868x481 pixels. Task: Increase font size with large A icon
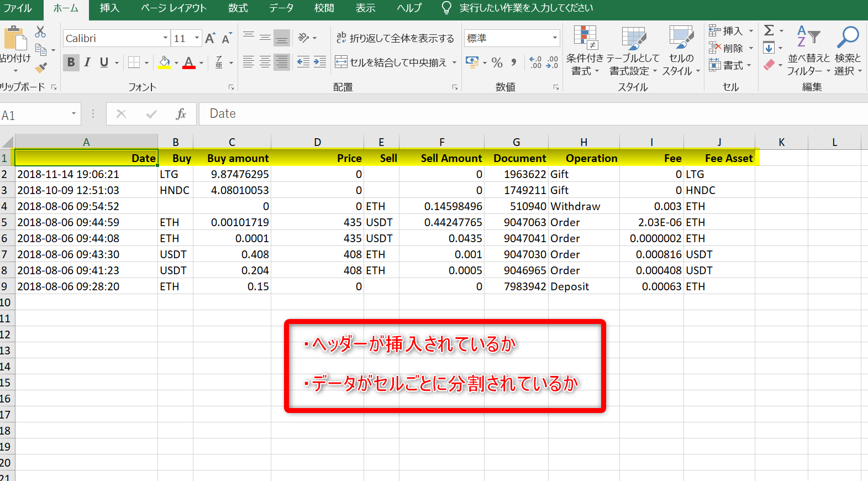[x=210, y=38]
